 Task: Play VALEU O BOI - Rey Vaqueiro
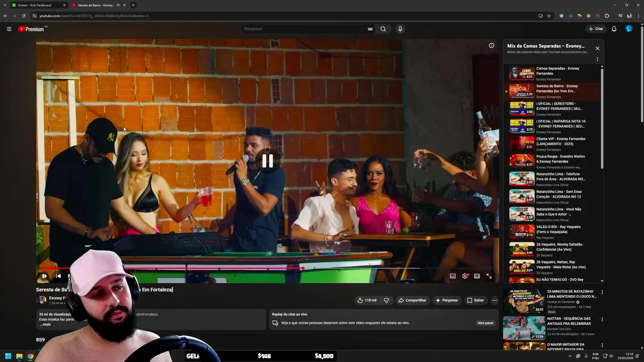(552, 232)
